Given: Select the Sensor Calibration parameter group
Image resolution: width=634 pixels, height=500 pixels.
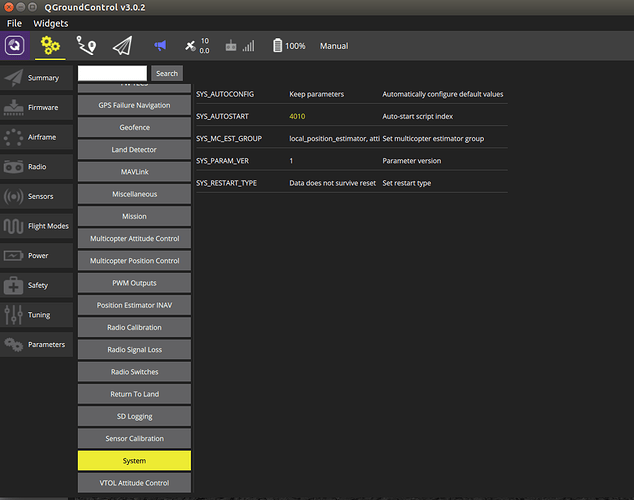Looking at the screenshot, I should click(134, 439).
